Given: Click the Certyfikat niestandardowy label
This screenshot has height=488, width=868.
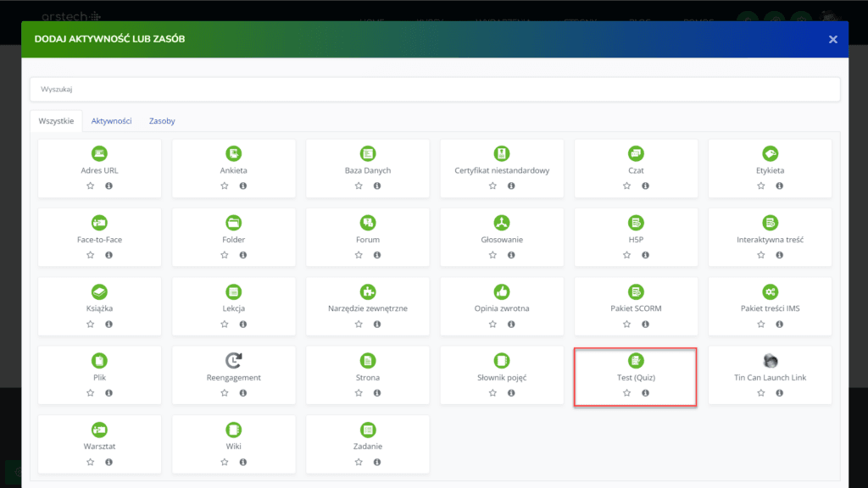Looking at the screenshot, I should point(502,170).
